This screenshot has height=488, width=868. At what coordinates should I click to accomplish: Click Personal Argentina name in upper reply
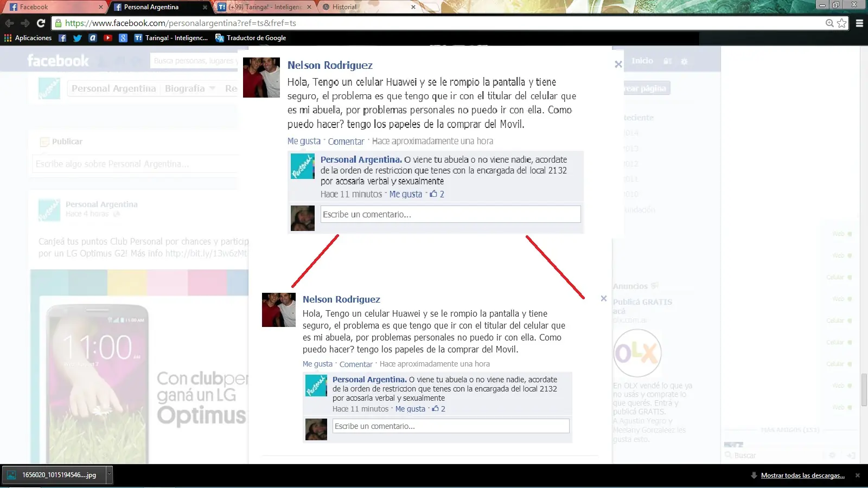[361, 159]
